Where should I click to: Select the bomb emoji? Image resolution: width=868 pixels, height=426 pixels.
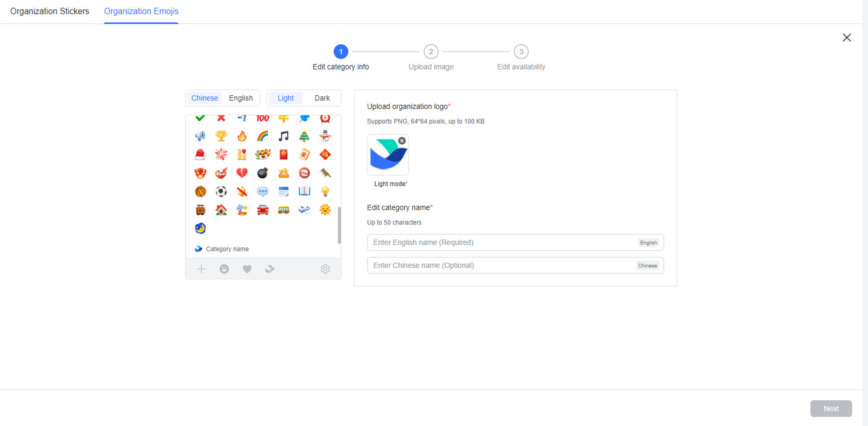pos(262,173)
